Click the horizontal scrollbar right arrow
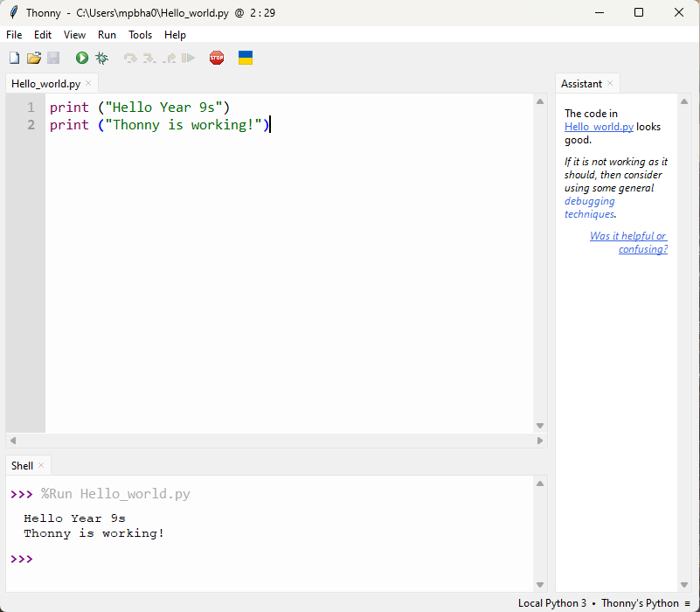The width and height of the screenshot is (700, 612). click(x=539, y=441)
